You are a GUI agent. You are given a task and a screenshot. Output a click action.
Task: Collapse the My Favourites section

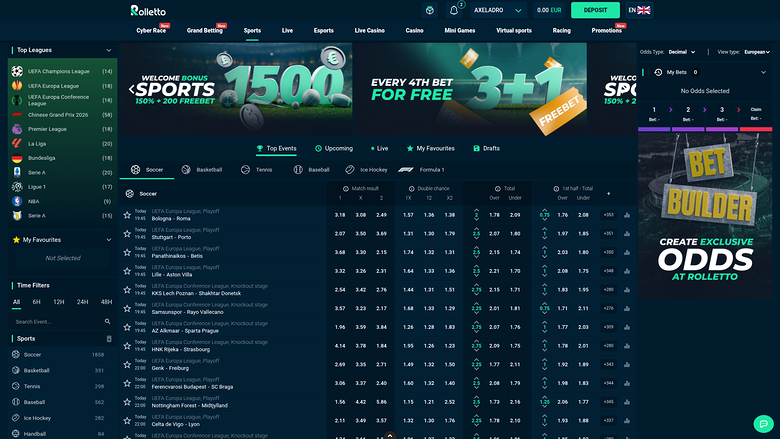coord(108,240)
